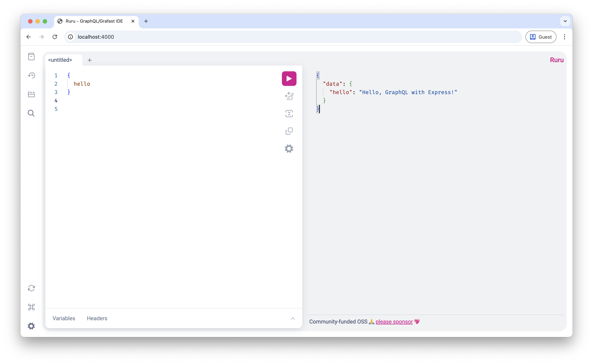Image resolution: width=593 pixels, height=364 pixels.
Task: Open the keyboard shortcuts dialog
Action: pos(31,307)
